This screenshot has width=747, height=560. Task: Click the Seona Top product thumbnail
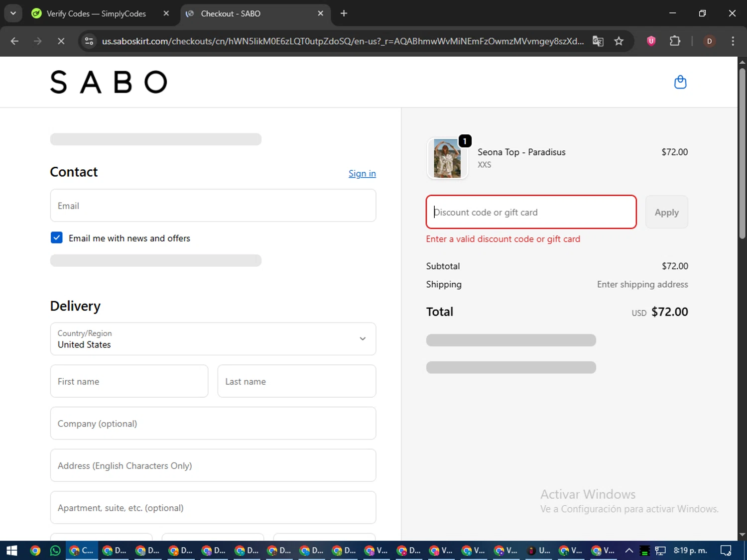[x=447, y=158]
